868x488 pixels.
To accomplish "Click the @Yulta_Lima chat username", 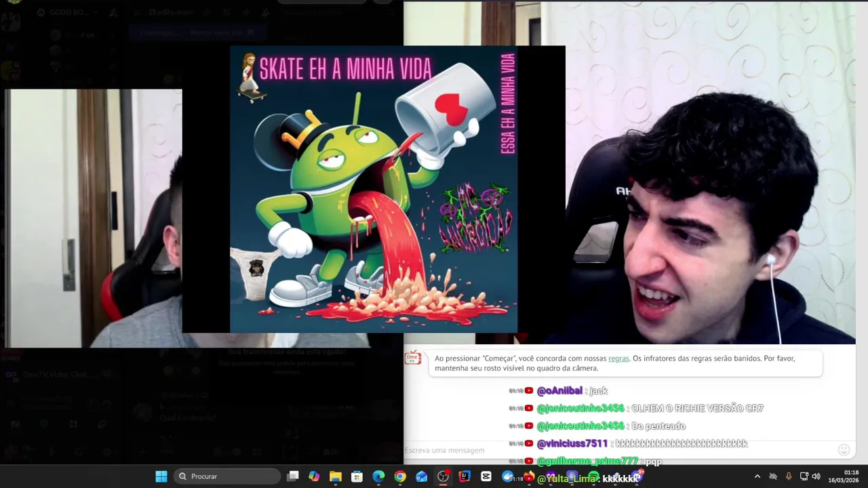I will [568, 479].
